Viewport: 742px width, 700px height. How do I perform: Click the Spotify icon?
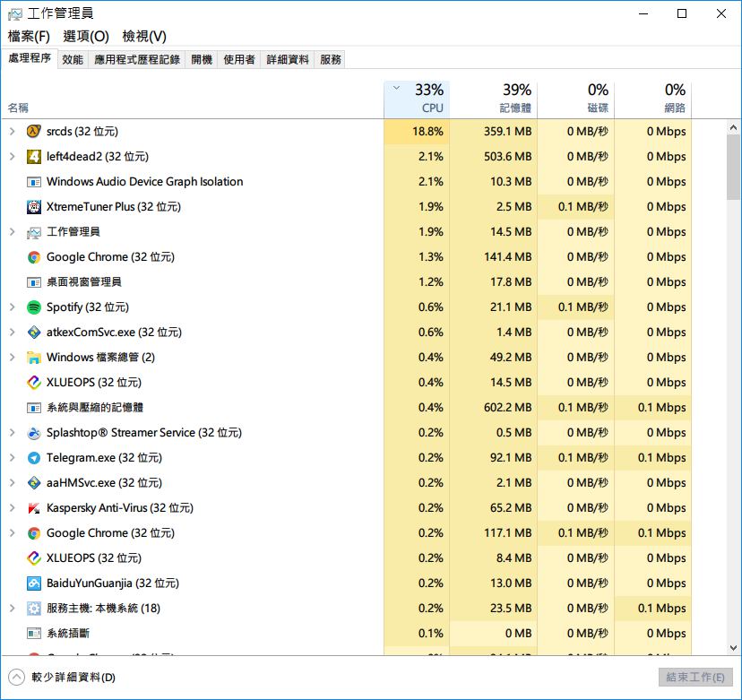33,307
